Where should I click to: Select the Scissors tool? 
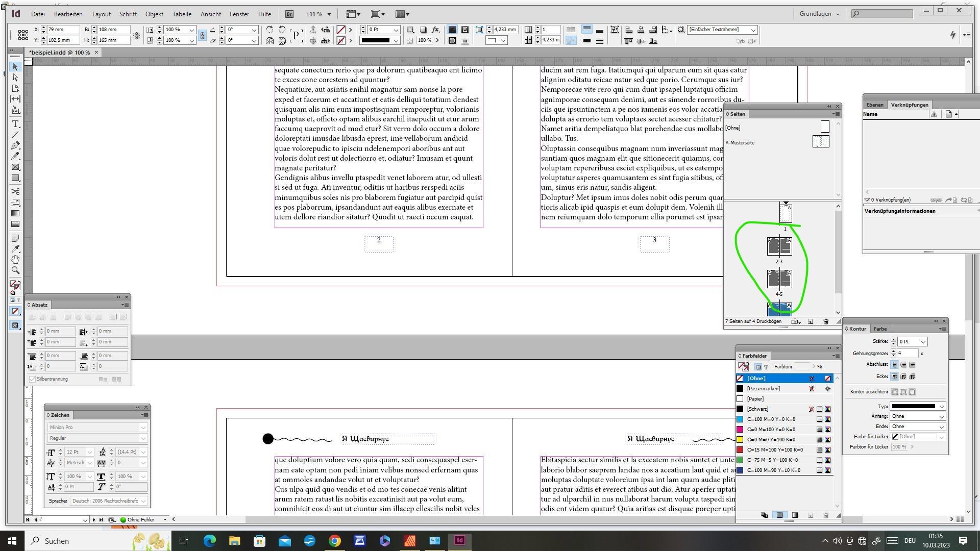15,191
